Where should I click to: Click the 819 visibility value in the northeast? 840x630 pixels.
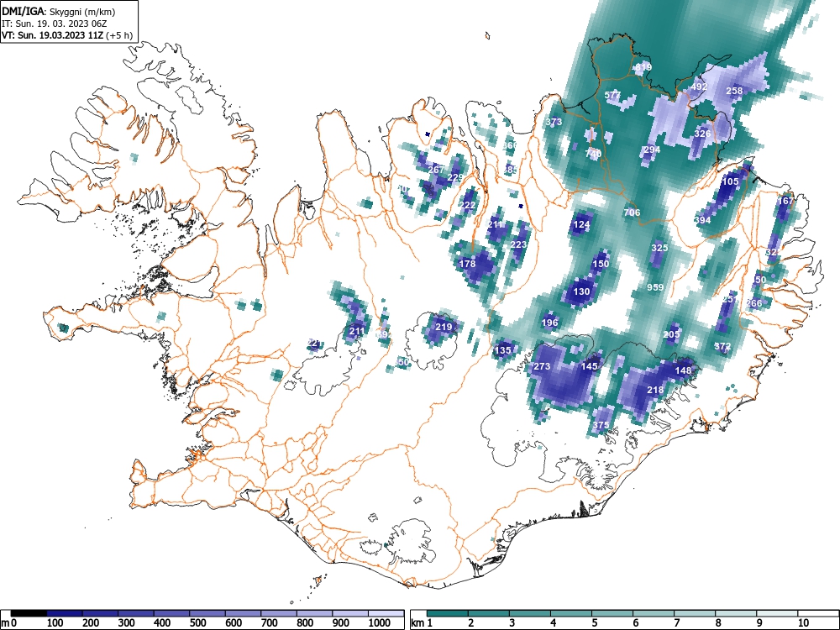tap(643, 67)
